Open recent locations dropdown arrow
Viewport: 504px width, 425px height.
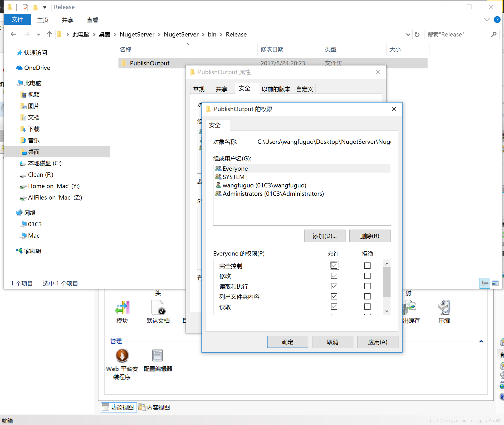point(38,35)
